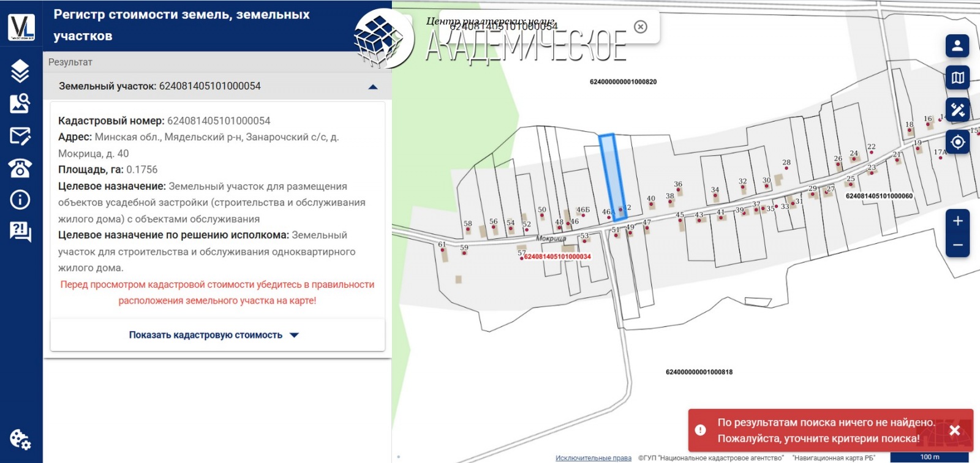The height and width of the screenshot is (463, 980).
Task: Select the measurement tools icon
Action: pos(957,110)
